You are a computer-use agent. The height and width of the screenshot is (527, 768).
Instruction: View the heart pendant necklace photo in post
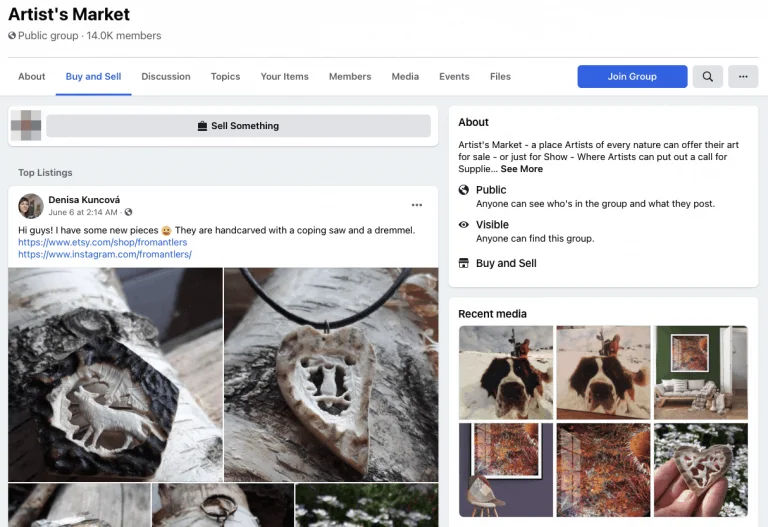(331, 374)
